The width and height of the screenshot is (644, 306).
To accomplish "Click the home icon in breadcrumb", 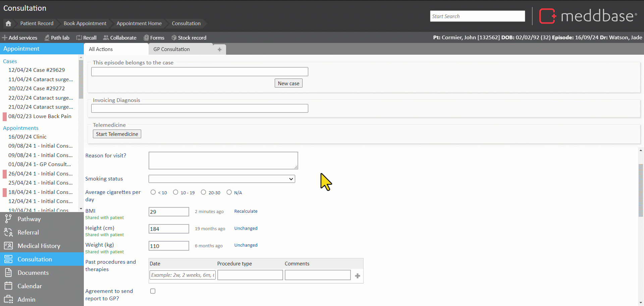I will pos(8,23).
